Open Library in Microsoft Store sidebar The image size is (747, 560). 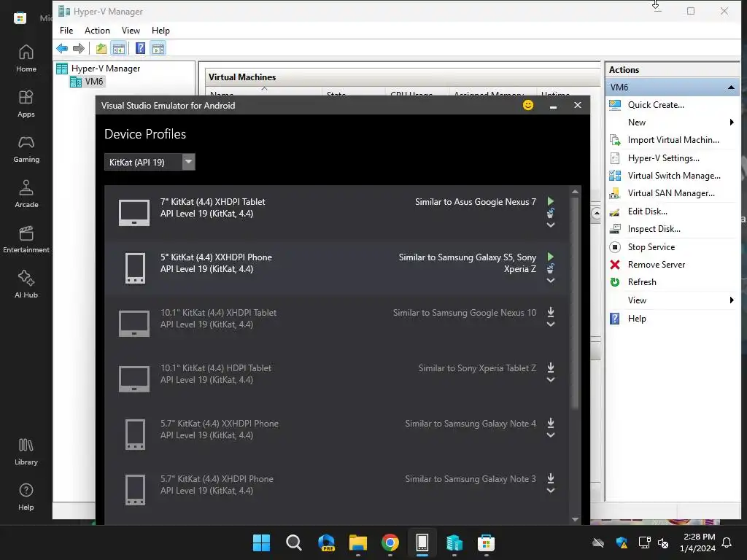[26, 452]
